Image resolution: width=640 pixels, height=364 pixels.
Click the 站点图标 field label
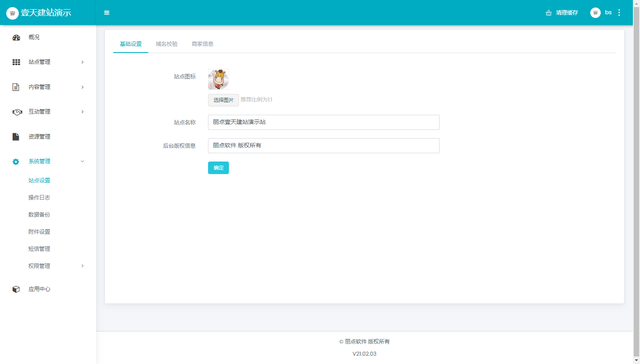(x=185, y=77)
